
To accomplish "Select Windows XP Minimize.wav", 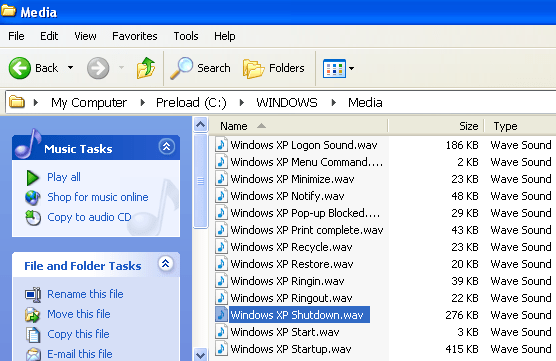I will click(292, 179).
